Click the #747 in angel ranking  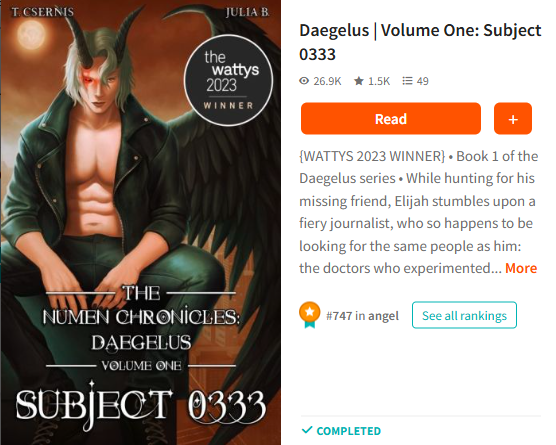(x=362, y=316)
